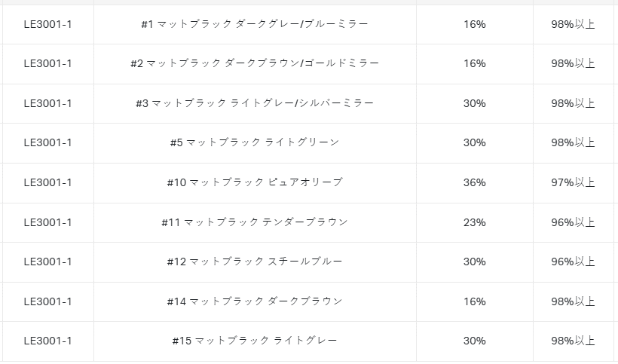618x364 pixels.
Task: Select the #10 マットブラック ピュアオリーブ cell
Action: [255, 183]
